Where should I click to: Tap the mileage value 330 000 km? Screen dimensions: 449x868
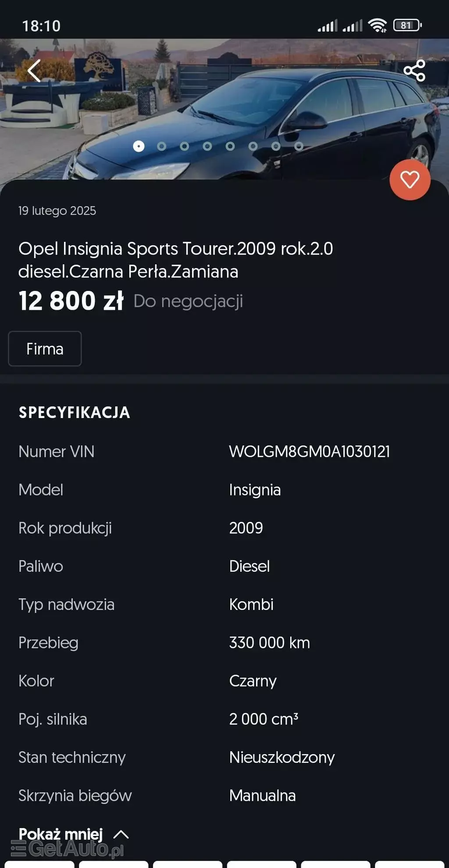pyautogui.click(x=269, y=643)
